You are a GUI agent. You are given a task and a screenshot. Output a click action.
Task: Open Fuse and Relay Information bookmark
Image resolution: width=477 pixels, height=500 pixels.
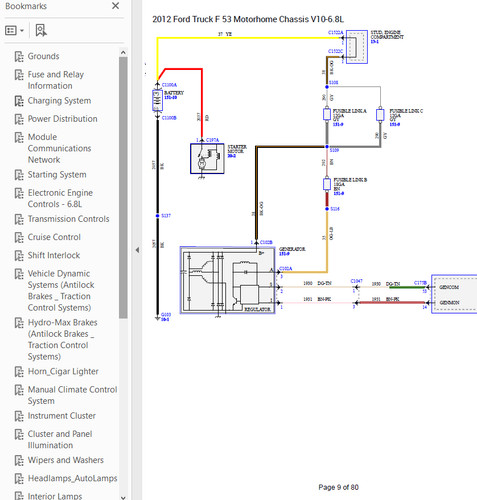coord(56,80)
